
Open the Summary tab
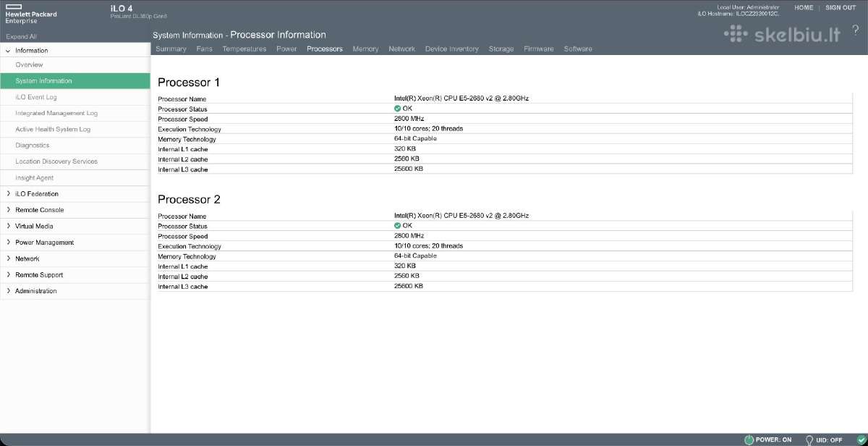171,49
